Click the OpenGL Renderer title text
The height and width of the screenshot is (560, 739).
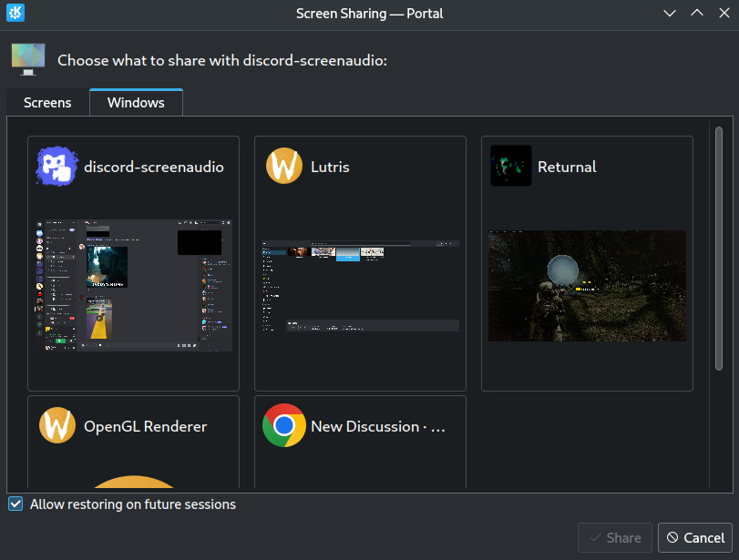[x=145, y=426]
